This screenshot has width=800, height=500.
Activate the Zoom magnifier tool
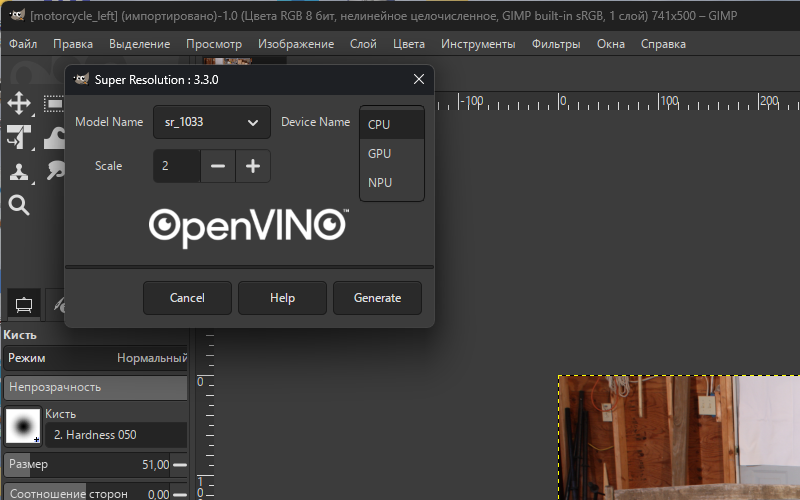pyautogui.click(x=19, y=205)
